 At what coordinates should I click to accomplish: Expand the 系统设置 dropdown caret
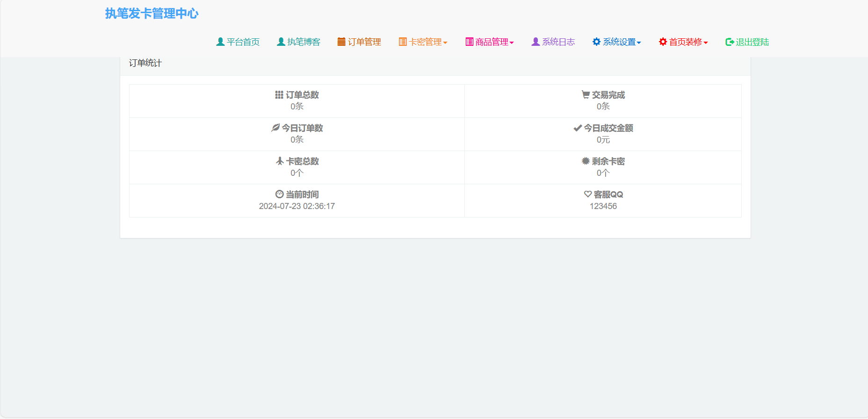tap(639, 43)
